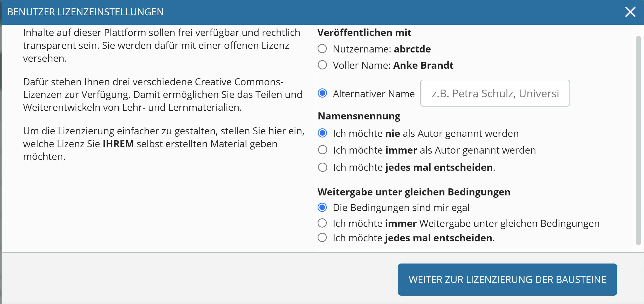The image size is (644, 304).
Task: Focus the alternative name text field
Action: coord(495,93)
